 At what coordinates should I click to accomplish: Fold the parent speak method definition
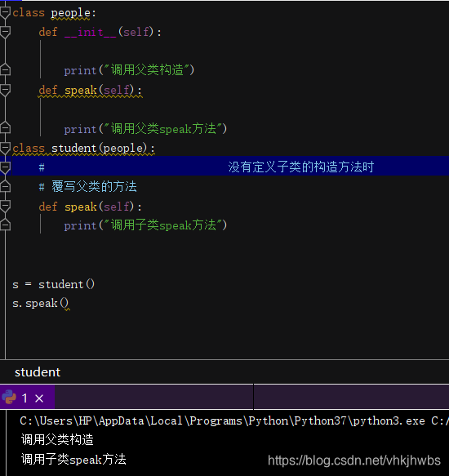point(5,90)
